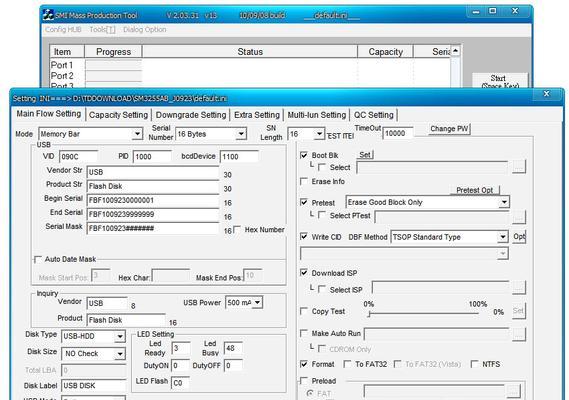Viewport: 569px width, 400px height.
Task: Open the Config HUB menu
Action: [x=63, y=29]
